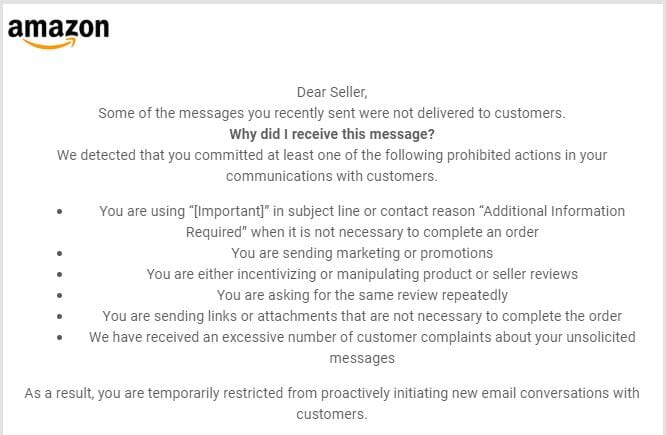Click the "messages you recently sent" sentence
This screenshot has width=666, height=435.
tap(332, 113)
